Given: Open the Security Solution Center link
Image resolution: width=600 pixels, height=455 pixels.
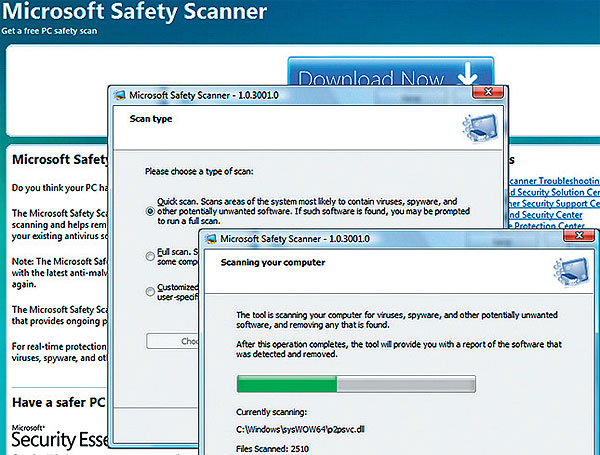Looking at the screenshot, I should [x=553, y=192].
